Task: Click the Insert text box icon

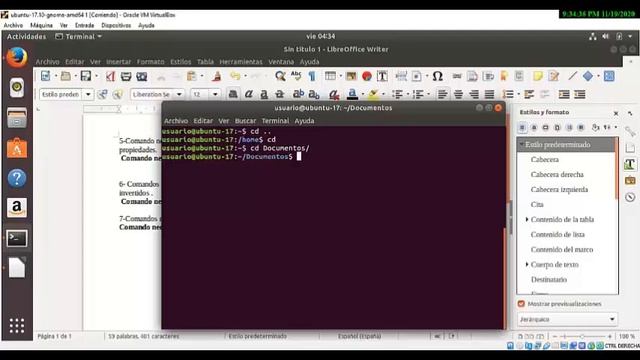Action: coord(382,76)
